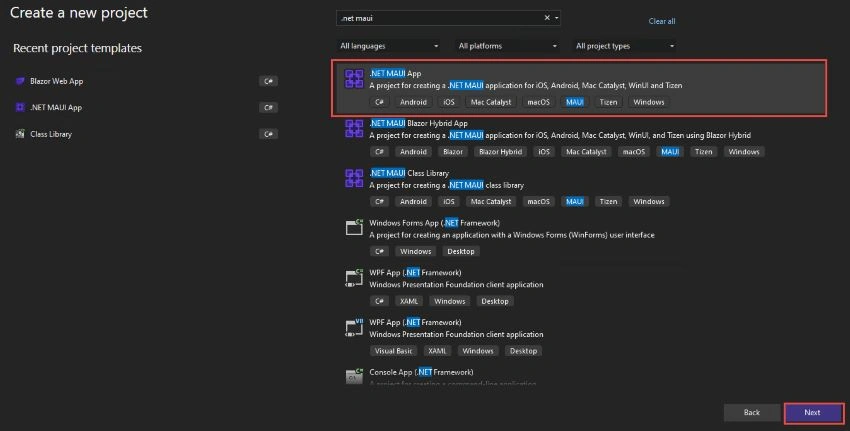Click the .NET MAUI Class Library title
The height and width of the screenshot is (431, 850).
(409, 173)
